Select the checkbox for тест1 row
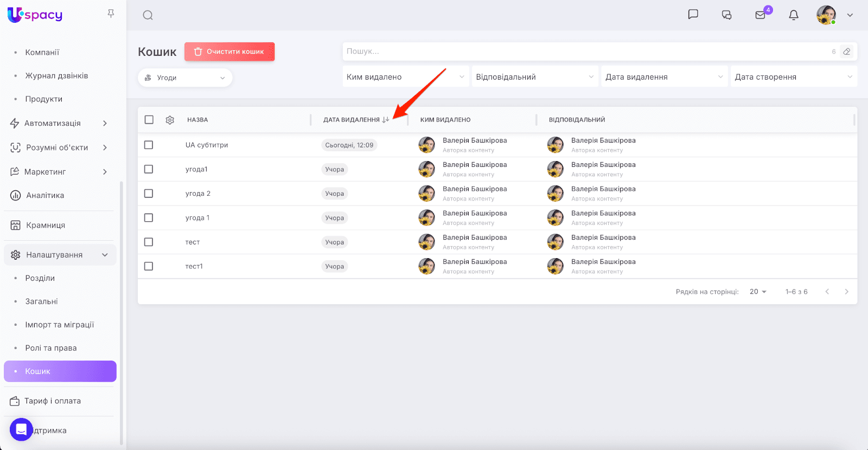 click(149, 266)
